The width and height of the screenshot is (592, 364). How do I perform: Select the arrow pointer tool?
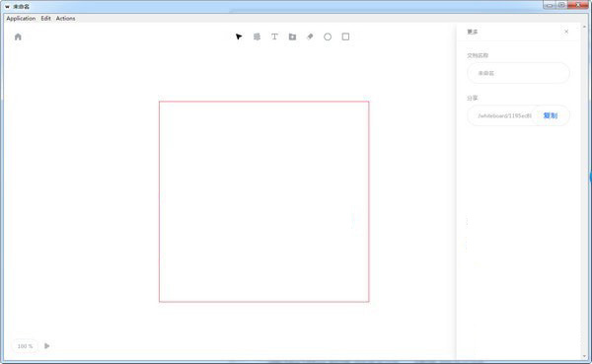click(239, 36)
